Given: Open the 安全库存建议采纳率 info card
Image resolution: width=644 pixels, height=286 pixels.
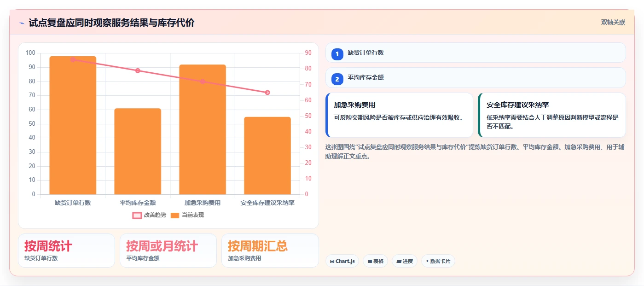Looking at the screenshot, I should click(x=552, y=115).
